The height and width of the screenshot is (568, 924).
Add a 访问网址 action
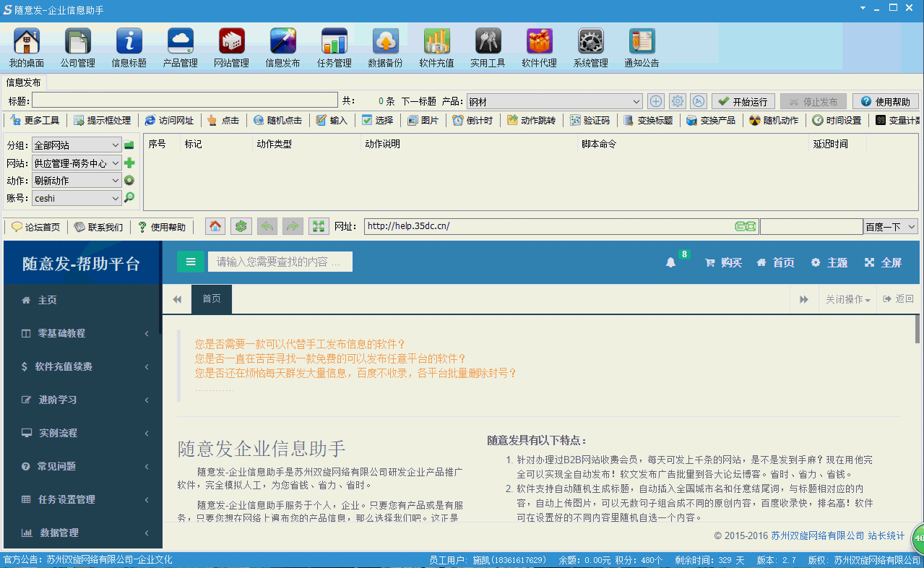pyautogui.click(x=170, y=120)
